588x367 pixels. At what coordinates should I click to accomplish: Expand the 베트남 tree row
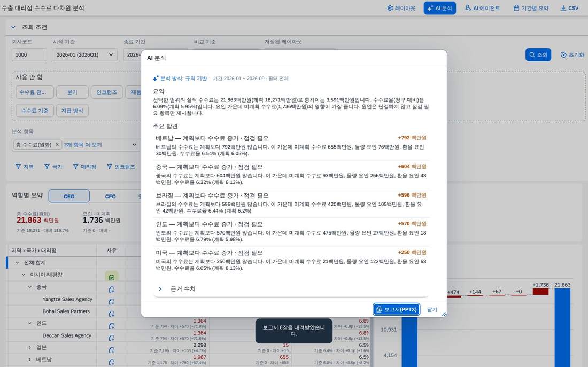click(x=30, y=360)
